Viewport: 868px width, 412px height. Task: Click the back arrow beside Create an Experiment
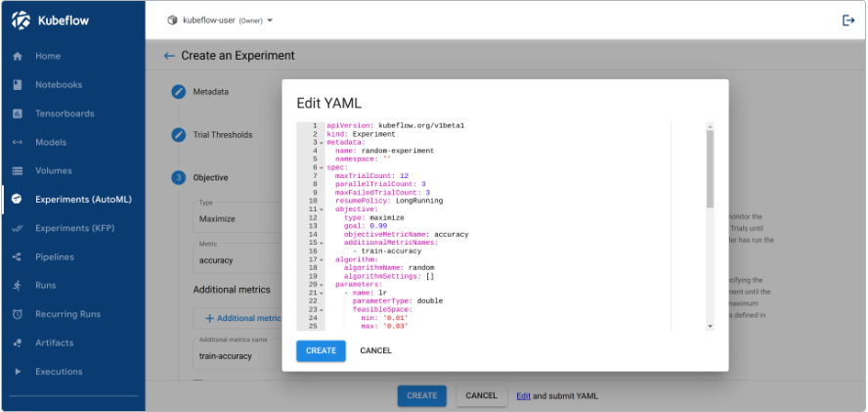point(169,56)
